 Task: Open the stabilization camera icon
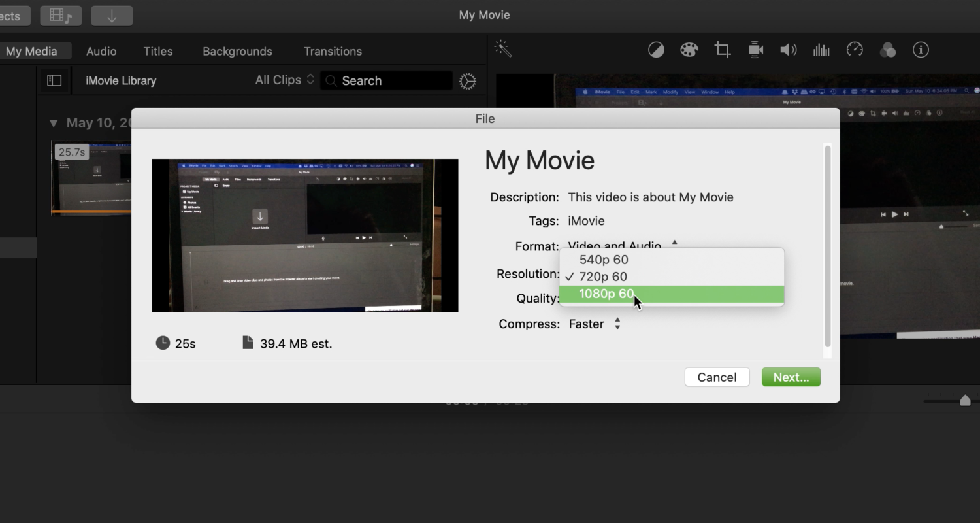756,50
